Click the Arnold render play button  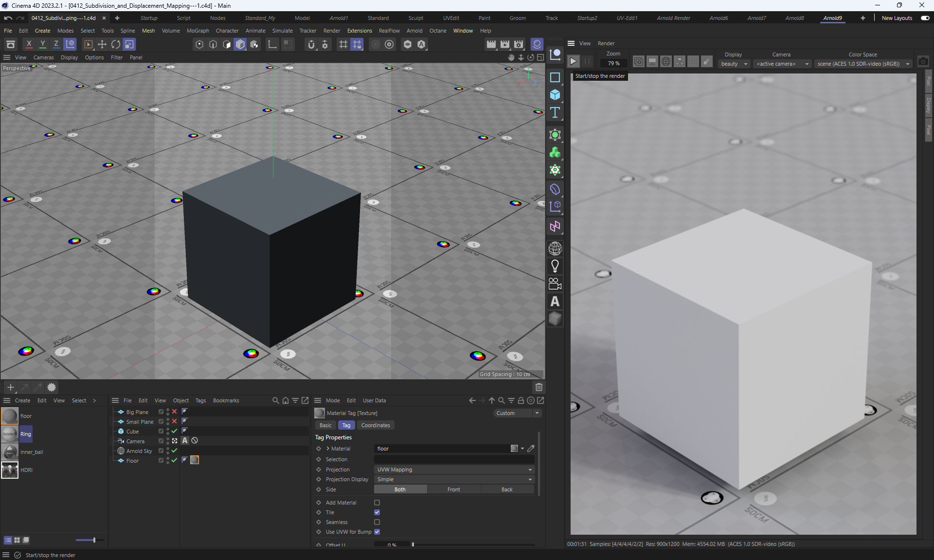[x=573, y=61]
